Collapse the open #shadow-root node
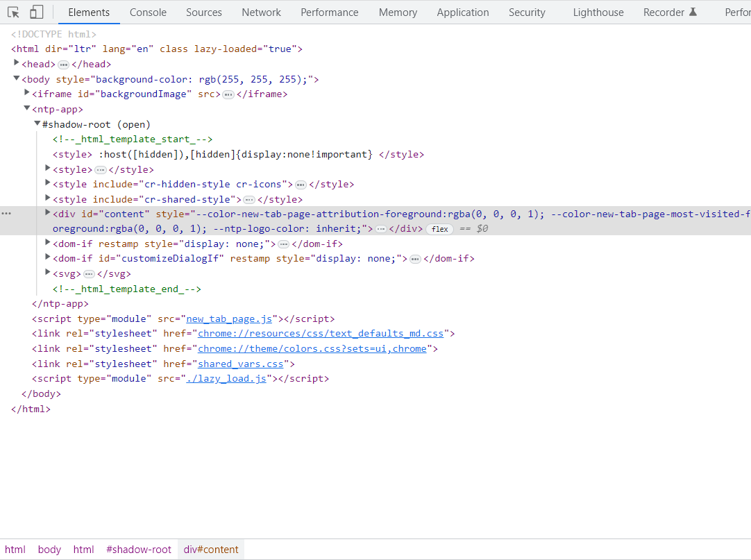This screenshot has height=560, width=751. [37, 124]
